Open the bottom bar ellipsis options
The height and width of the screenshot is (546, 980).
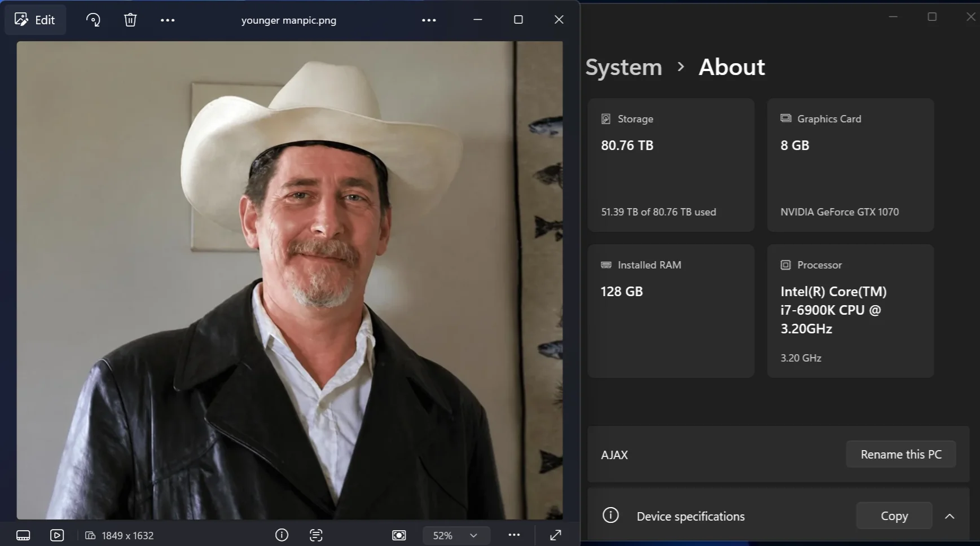tap(514, 535)
